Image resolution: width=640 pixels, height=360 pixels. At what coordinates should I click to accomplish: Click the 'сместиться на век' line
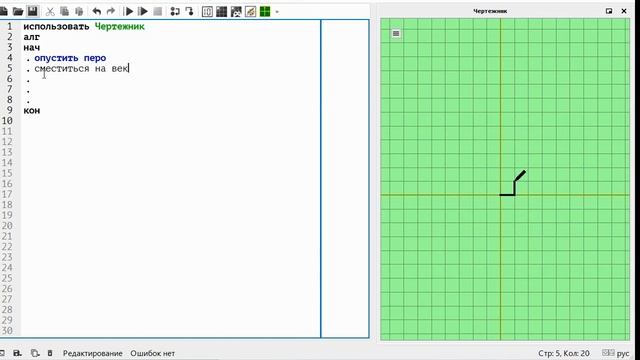coord(82,69)
